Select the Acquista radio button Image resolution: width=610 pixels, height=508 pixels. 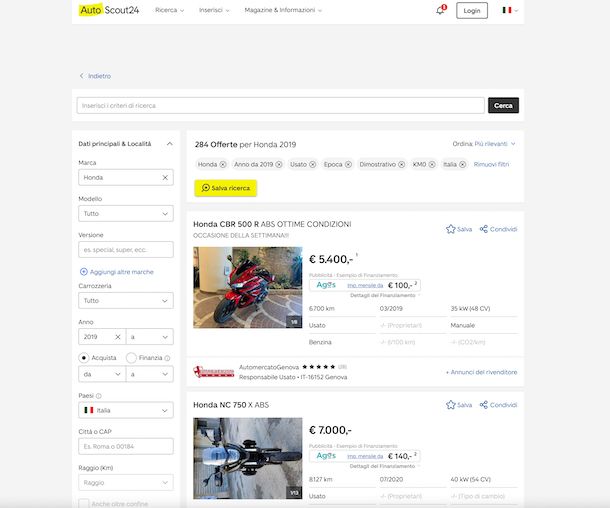84,358
